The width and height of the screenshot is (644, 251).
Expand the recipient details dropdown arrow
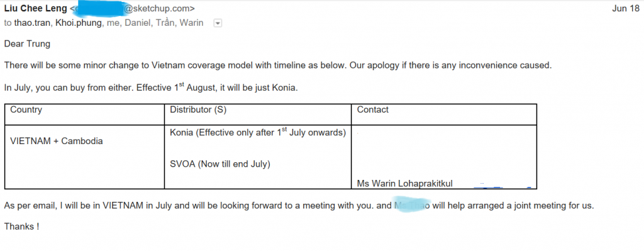(218, 23)
